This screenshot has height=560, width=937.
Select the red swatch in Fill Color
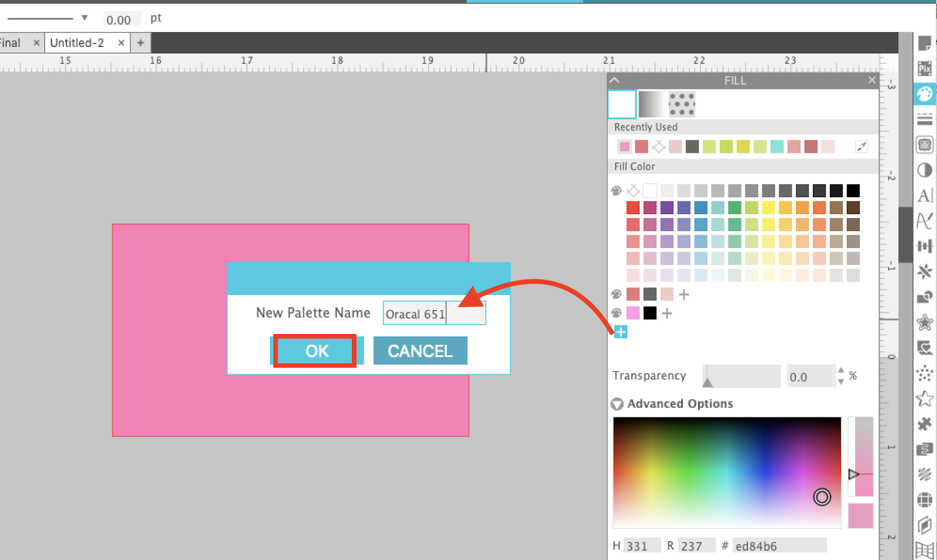pos(633,207)
